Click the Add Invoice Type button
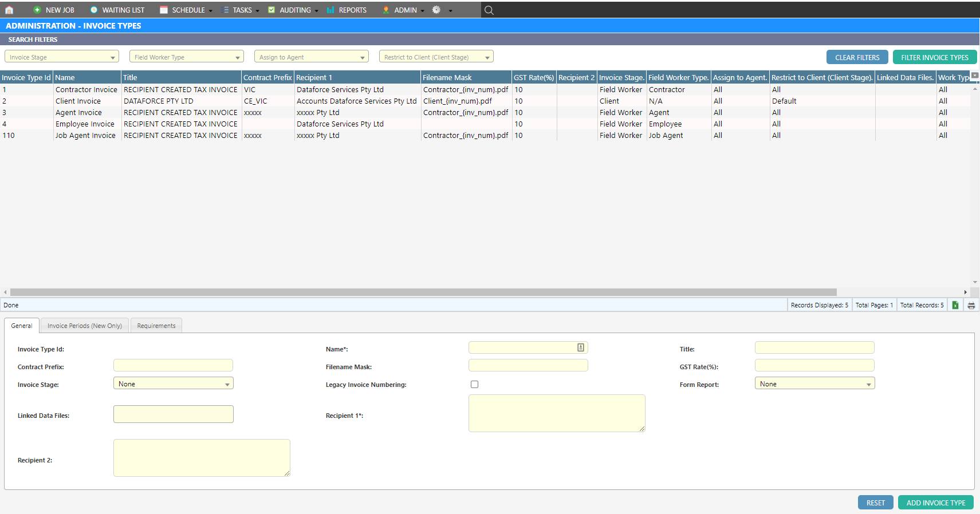Image resolution: width=980 pixels, height=514 pixels. (x=936, y=503)
